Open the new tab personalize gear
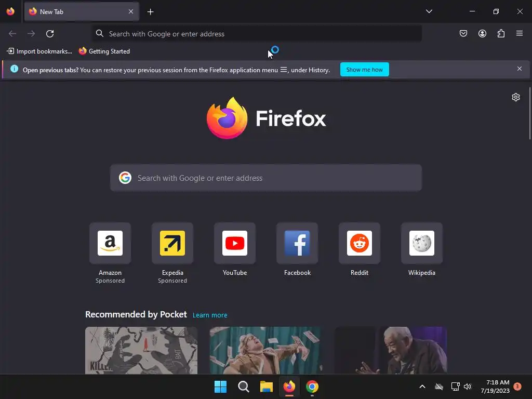 pos(516,97)
